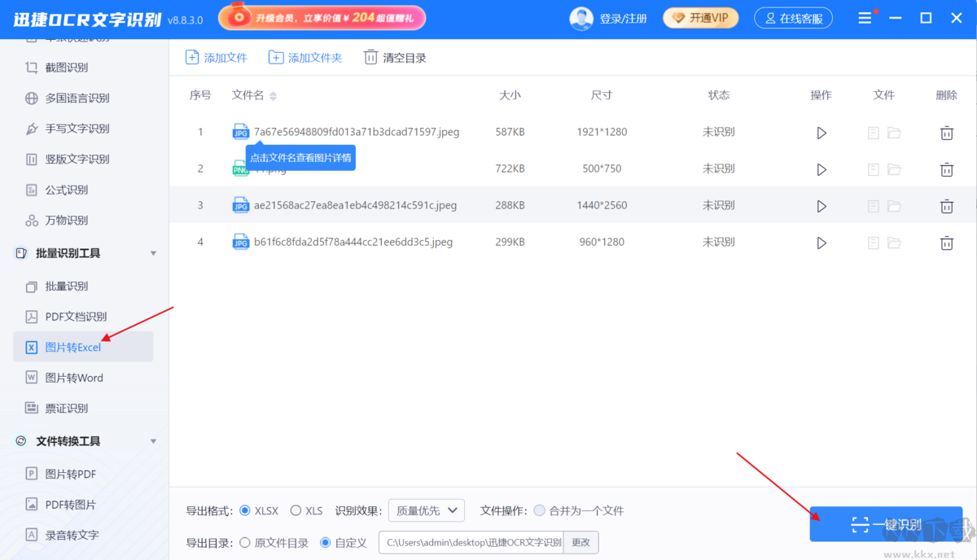Click 清空目录 to clear the list
977x560 pixels.
[x=394, y=57]
